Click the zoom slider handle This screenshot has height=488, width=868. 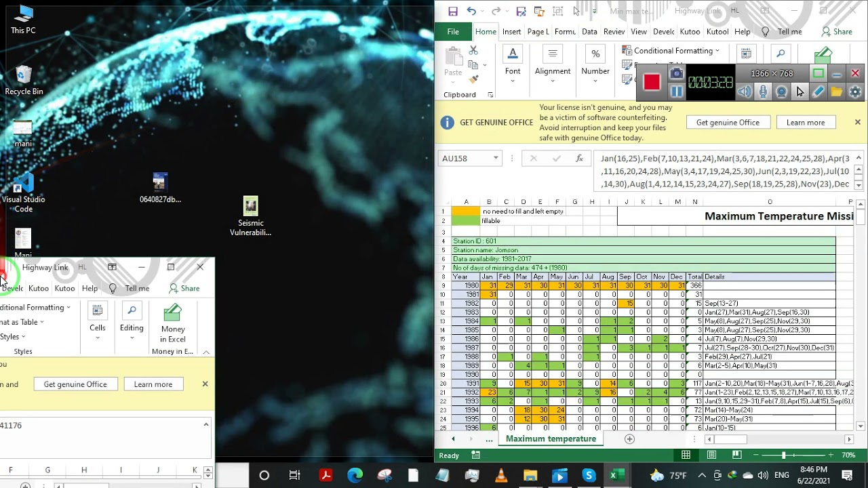click(783, 455)
